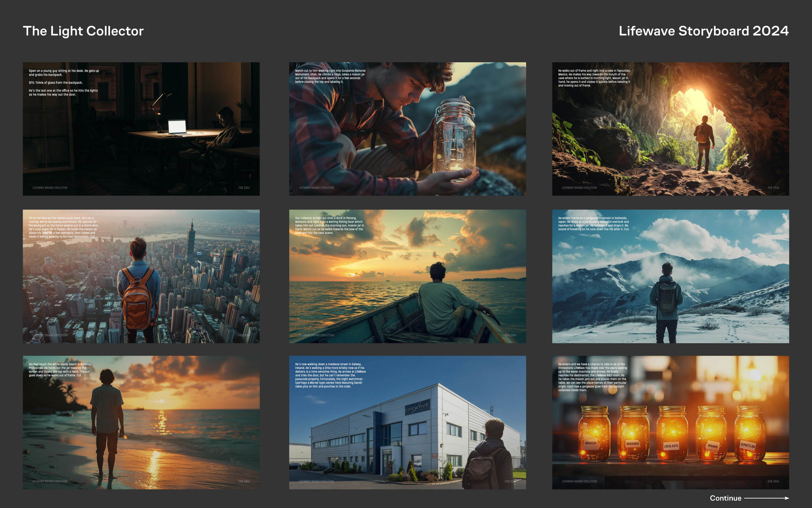Open the mason jar close-up thumbnail

[407, 129]
